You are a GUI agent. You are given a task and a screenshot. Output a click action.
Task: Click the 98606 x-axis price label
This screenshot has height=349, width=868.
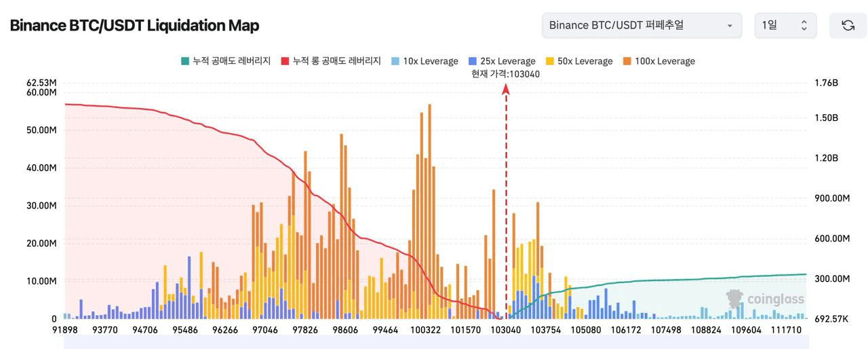point(344,329)
